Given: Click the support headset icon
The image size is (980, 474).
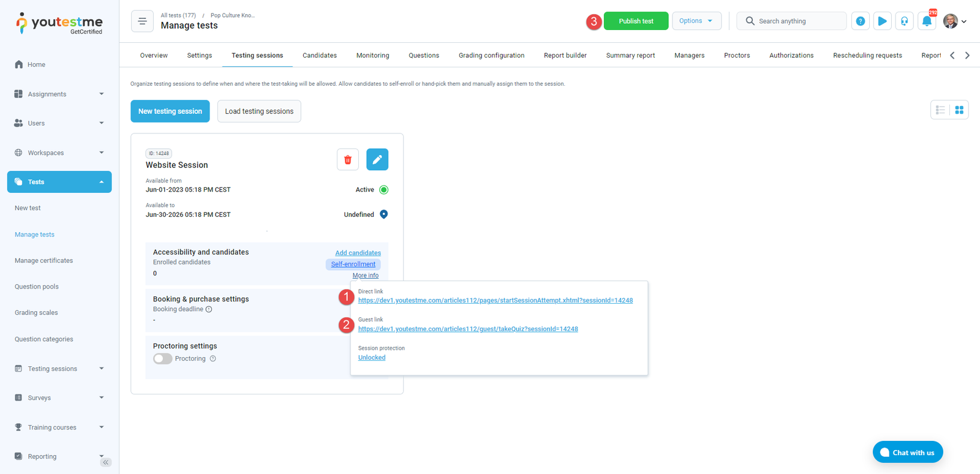Looking at the screenshot, I should [x=904, y=21].
